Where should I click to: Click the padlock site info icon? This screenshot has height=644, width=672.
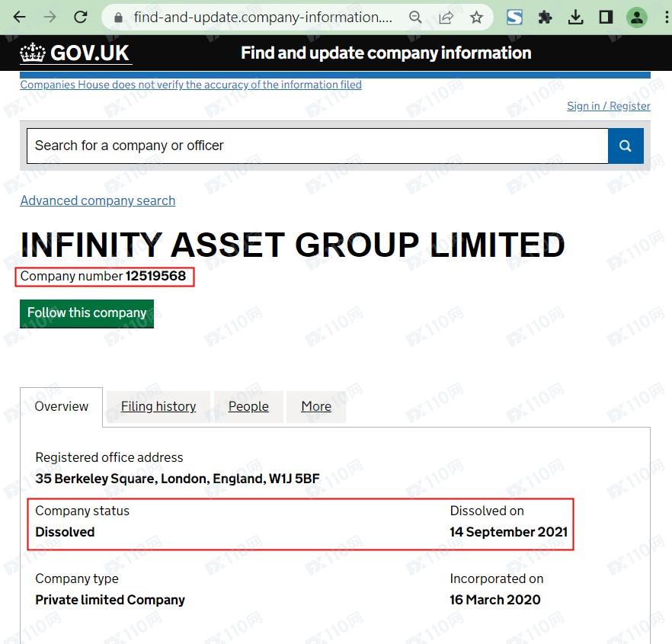[117, 17]
